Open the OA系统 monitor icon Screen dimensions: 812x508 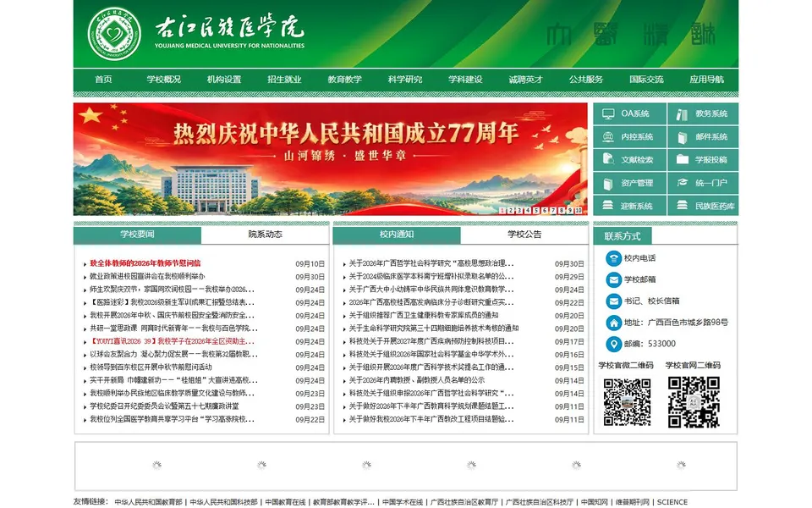point(608,113)
